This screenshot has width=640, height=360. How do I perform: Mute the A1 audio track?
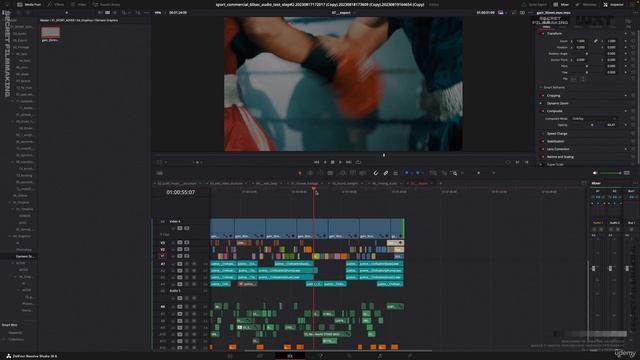pyautogui.click(x=194, y=264)
